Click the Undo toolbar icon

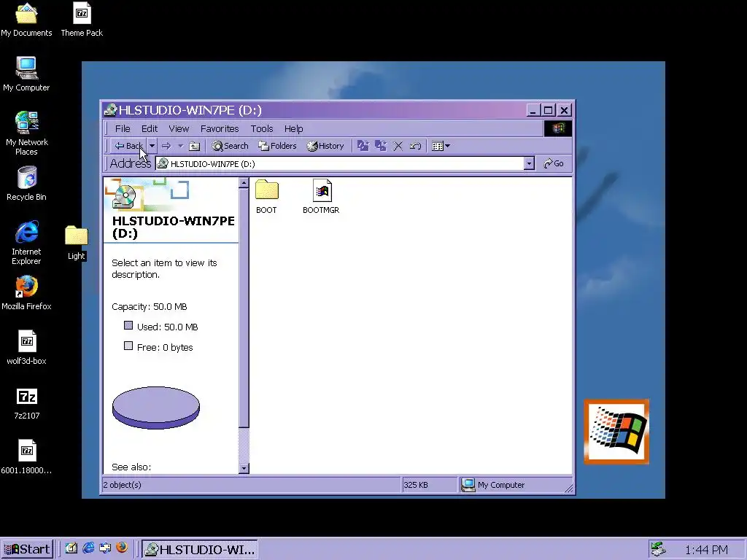[x=415, y=146]
